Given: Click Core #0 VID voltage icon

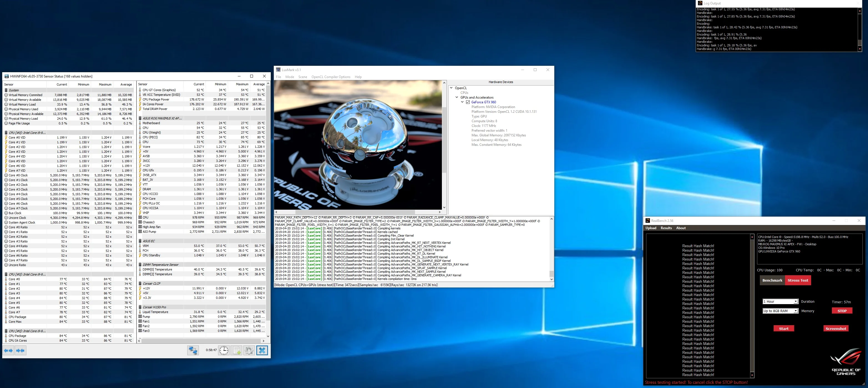Looking at the screenshot, I should [6, 137].
